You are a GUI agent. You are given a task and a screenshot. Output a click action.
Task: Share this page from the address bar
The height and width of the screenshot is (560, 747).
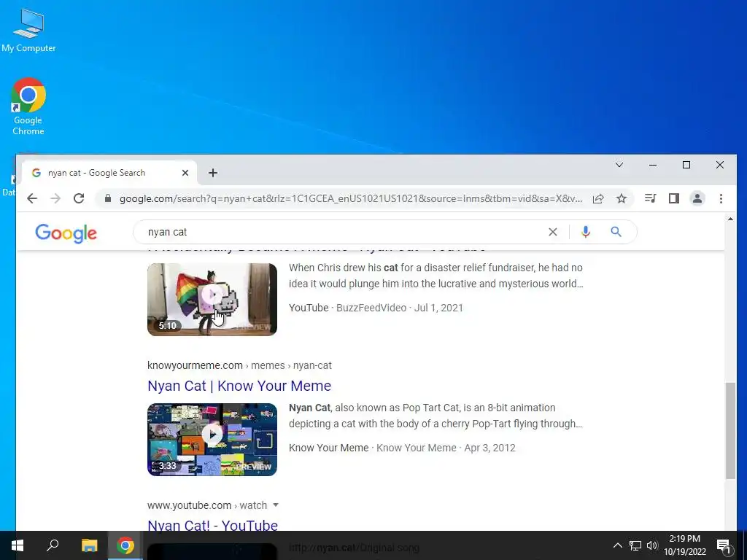(x=598, y=198)
